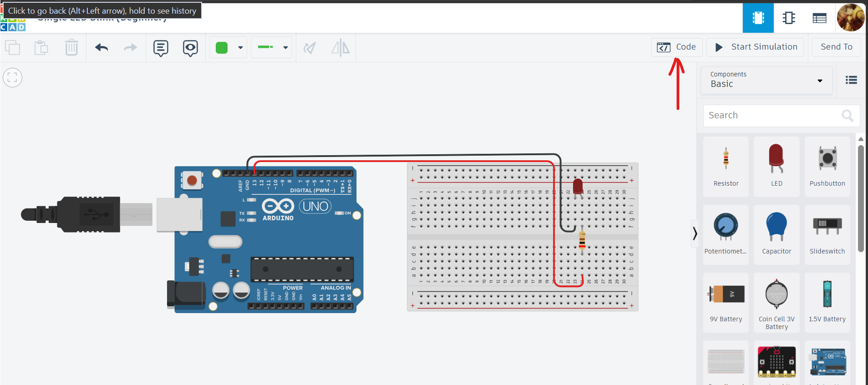Select the LED component
Screen dimensions: 868x385
coord(777,167)
